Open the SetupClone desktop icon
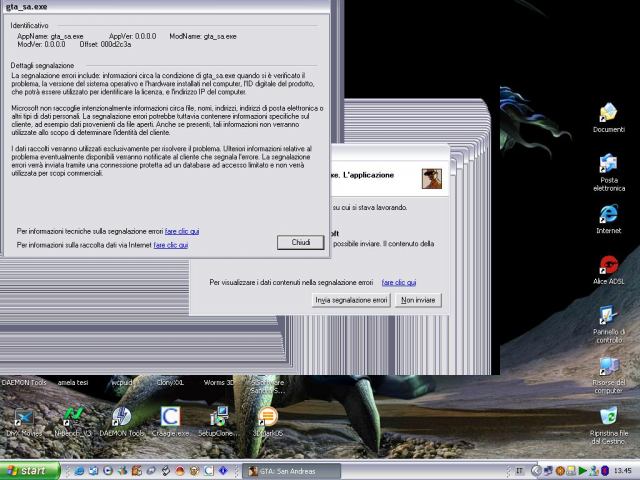The image size is (640, 480). (219, 422)
